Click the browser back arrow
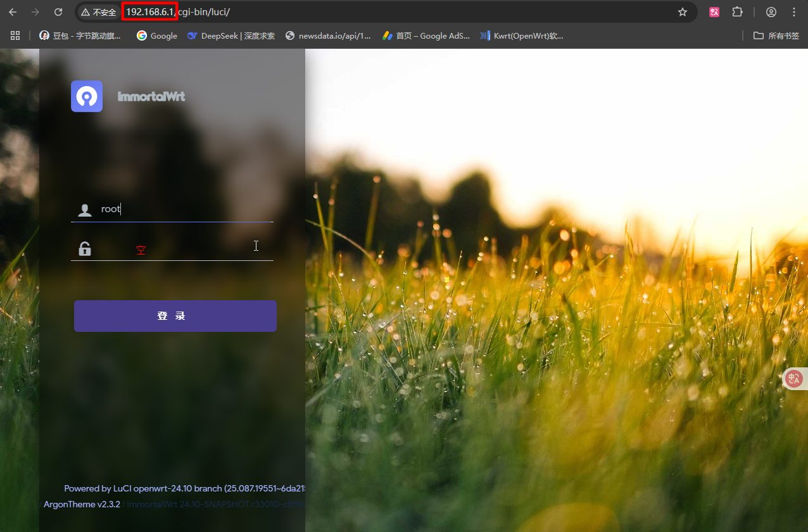 (x=13, y=12)
